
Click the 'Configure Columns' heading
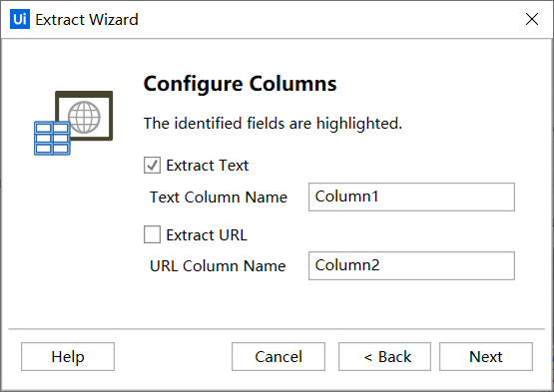[x=241, y=84]
